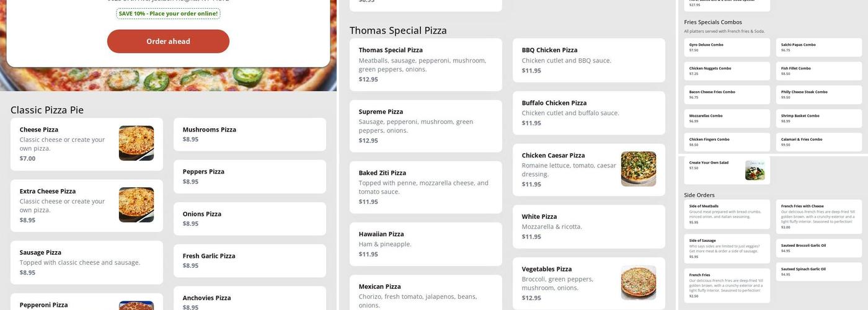Image resolution: width=868 pixels, height=310 pixels.
Task: Open the Extra Cheese Pizza photo thumbnail
Action: click(136, 205)
